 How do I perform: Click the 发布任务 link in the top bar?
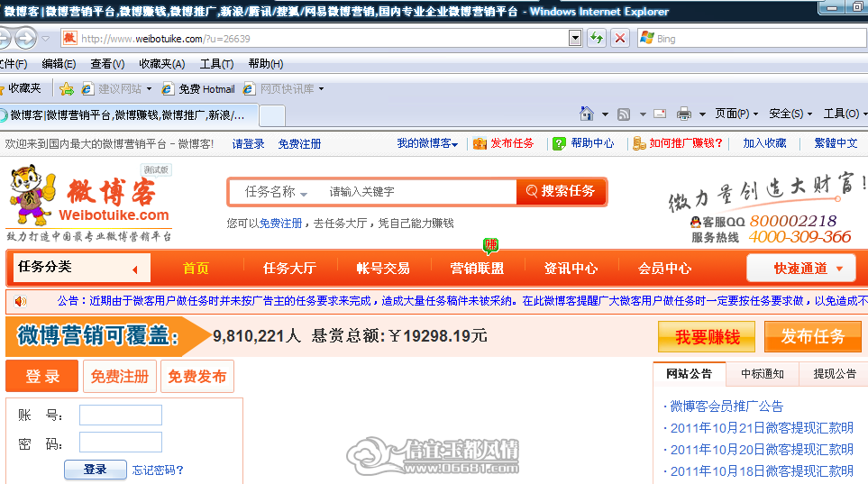511,143
